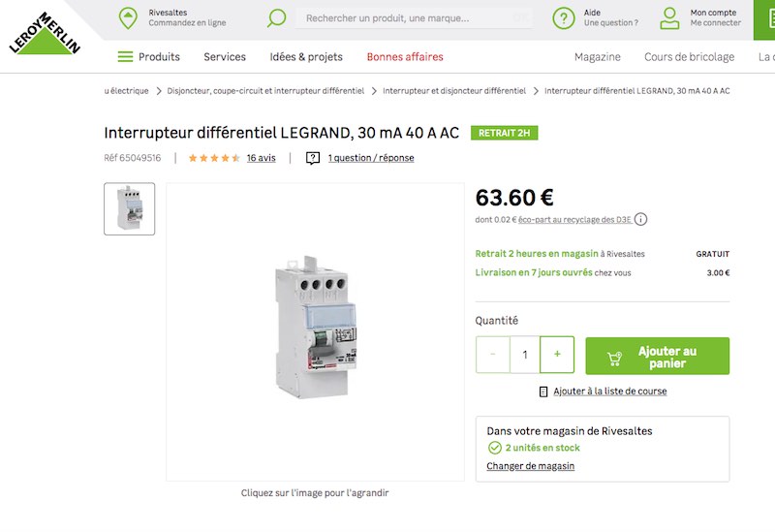Increase quantity with the plus button
Image resolution: width=775 pixels, height=532 pixels.
tap(557, 355)
